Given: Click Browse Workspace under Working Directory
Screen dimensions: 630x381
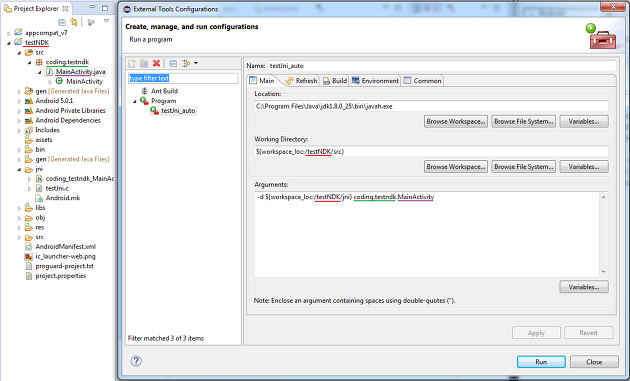Looking at the screenshot, I should click(x=456, y=166).
